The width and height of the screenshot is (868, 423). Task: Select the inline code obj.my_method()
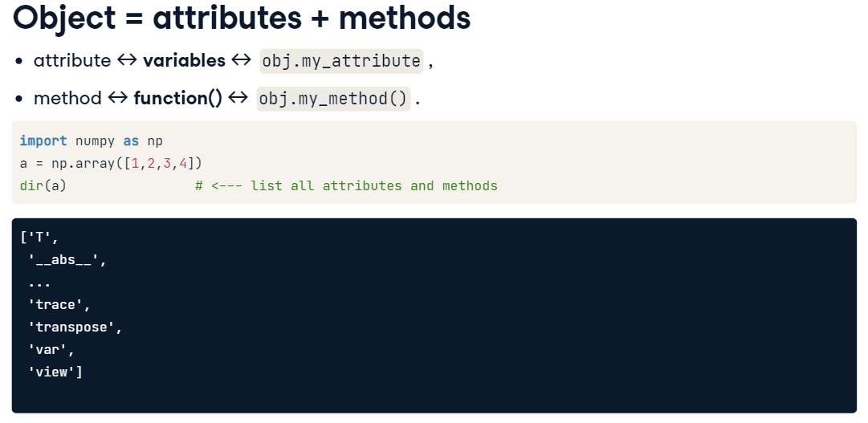tap(333, 99)
